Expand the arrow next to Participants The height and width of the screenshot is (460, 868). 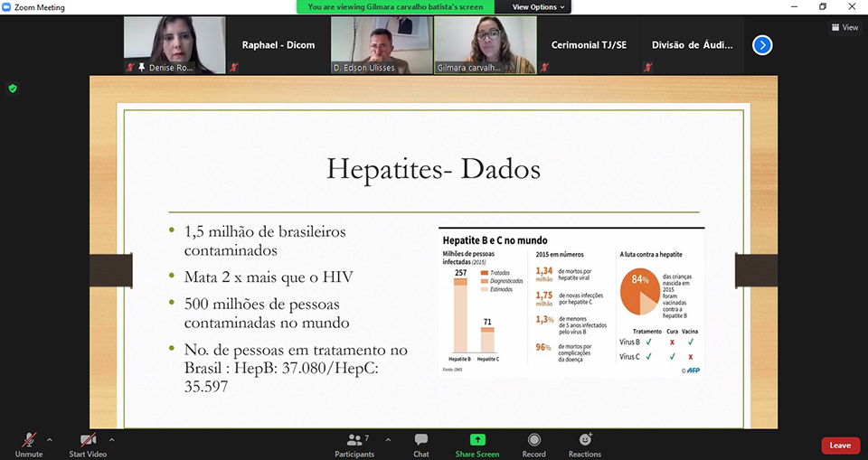(388, 440)
